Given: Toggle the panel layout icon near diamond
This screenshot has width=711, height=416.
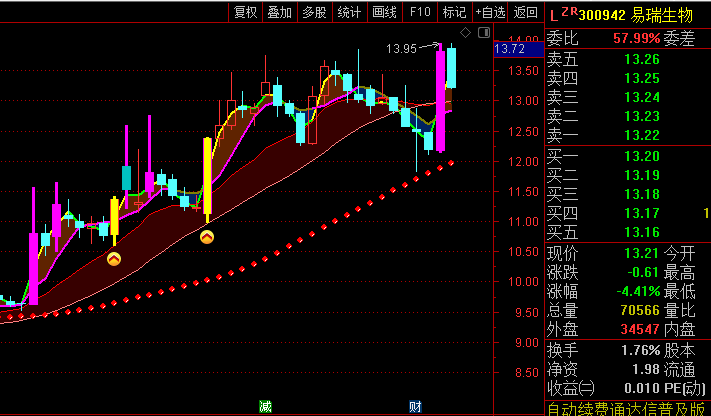Looking at the screenshot, I should [x=484, y=33].
